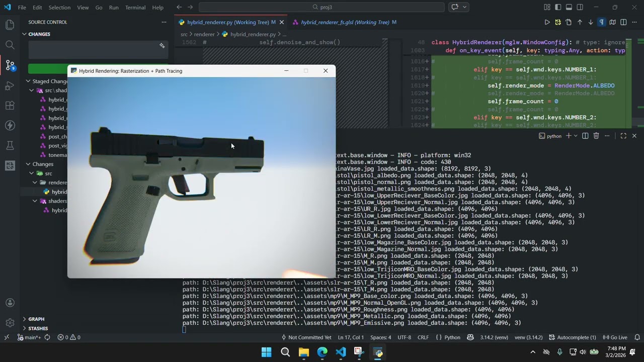Open the Search view in the activity bar

tap(10, 45)
